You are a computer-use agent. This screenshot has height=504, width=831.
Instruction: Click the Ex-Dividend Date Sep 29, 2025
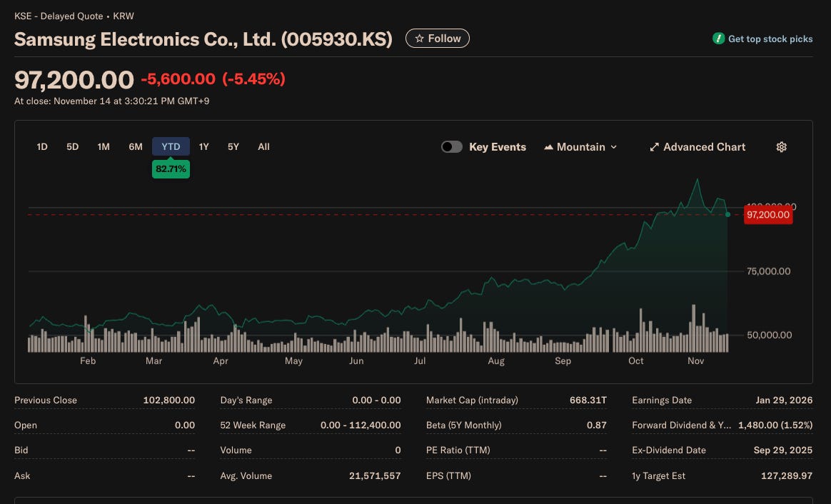click(782, 450)
